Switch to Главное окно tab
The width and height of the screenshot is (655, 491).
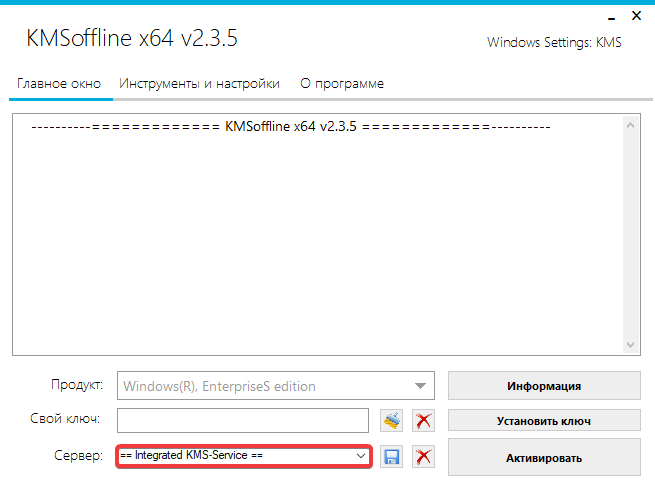tap(59, 84)
